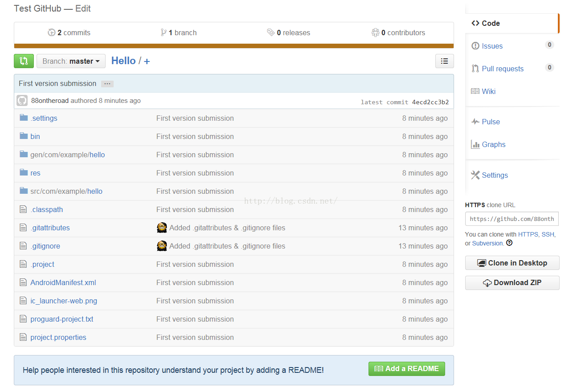Select the Code tab in sidebar
573x392 pixels.
tap(512, 23)
